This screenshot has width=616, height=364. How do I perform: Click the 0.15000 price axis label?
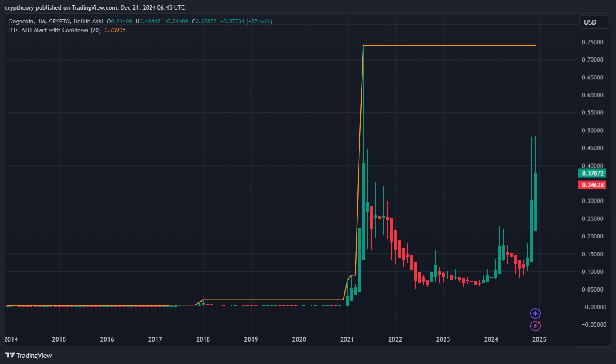coord(592,254)
